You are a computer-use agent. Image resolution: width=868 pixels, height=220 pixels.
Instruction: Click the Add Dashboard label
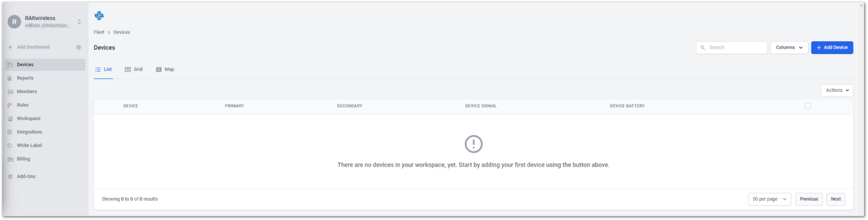33,47
